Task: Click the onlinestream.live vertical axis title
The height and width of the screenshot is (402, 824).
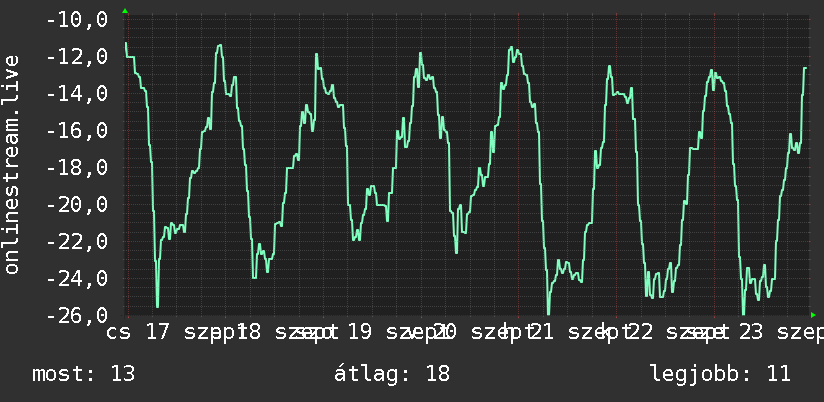Action: pyautogui.click(x=11, y=164)
